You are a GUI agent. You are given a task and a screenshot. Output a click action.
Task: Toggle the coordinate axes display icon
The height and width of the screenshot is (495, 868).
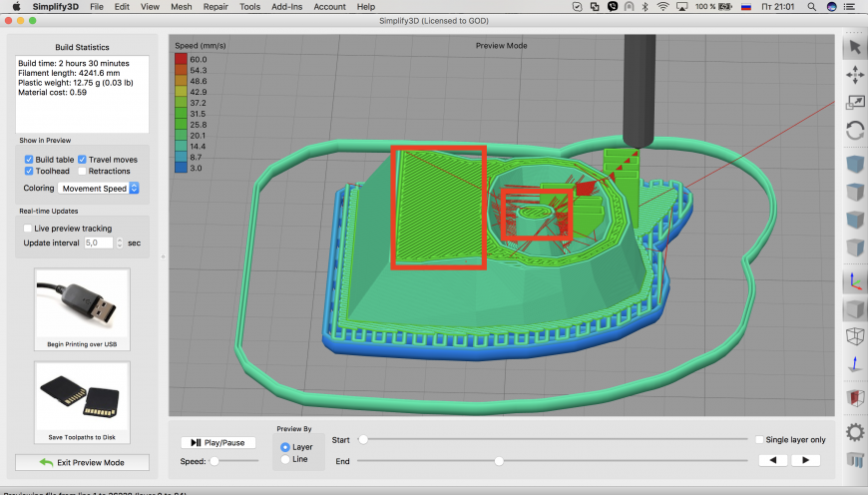point(854,282)
